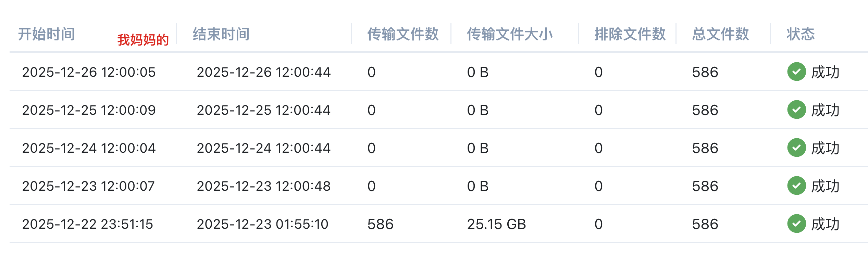
Task: Click the green status icon for 2025-12-23 12:00:07 row
Action: pos(796,186)
